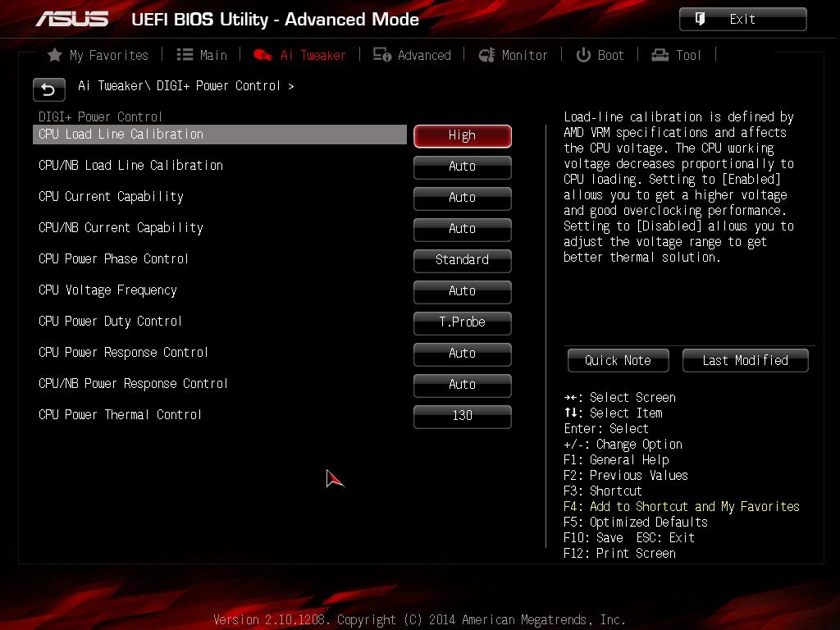The image size is (840, 630).
Task: Select the CPU/NB Power Response Control label
Action: coord(134,383)
